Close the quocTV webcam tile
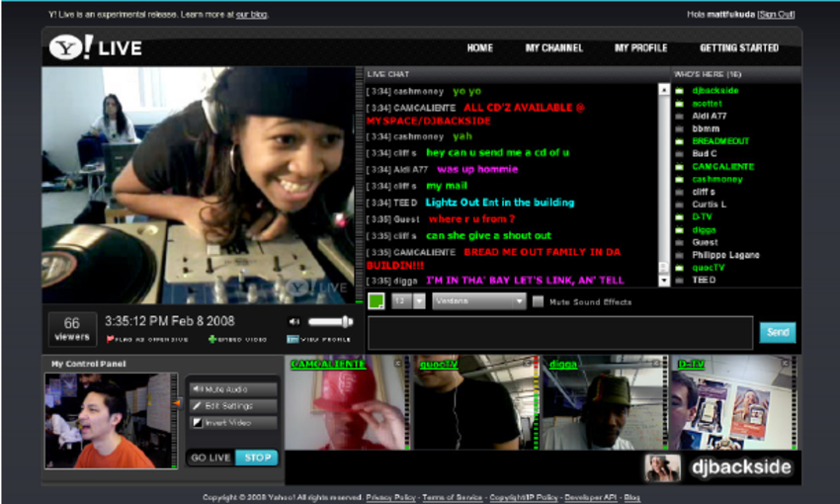 tap(527, 363)
